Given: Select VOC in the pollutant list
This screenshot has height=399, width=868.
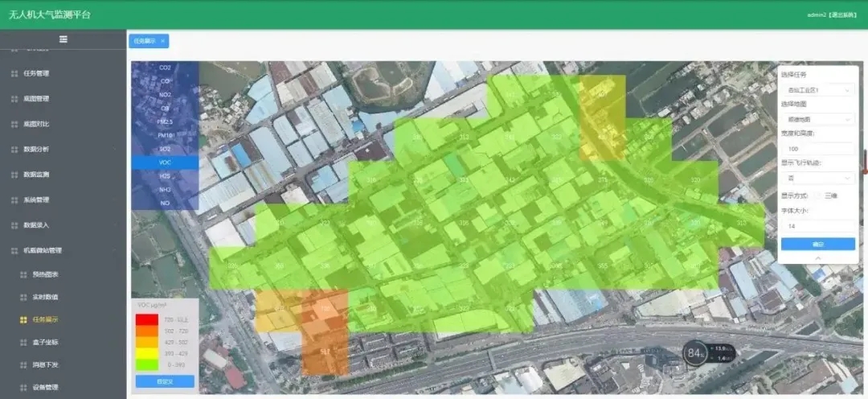Looking at the screenshot, I should pyautogui.click(x=165, y=162).
